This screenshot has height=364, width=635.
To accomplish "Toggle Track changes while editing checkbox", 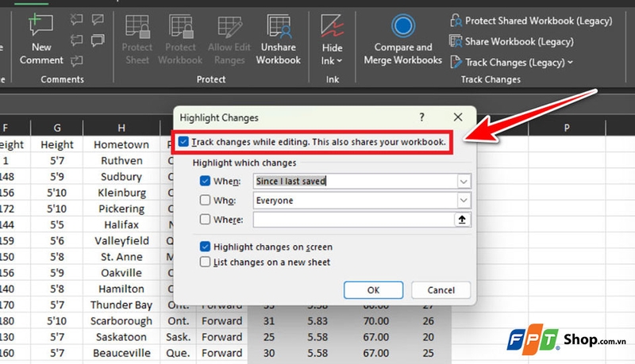I will [x=183, y=142].
